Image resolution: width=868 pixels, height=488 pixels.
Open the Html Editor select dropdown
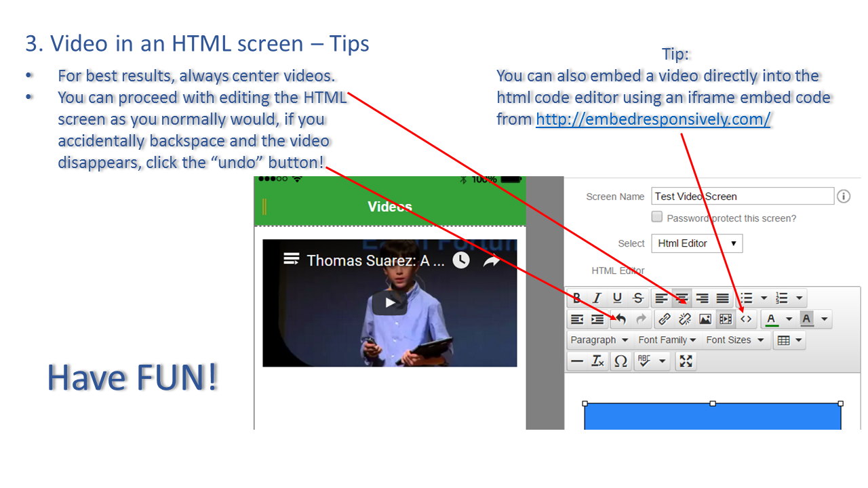click(696, 243)
